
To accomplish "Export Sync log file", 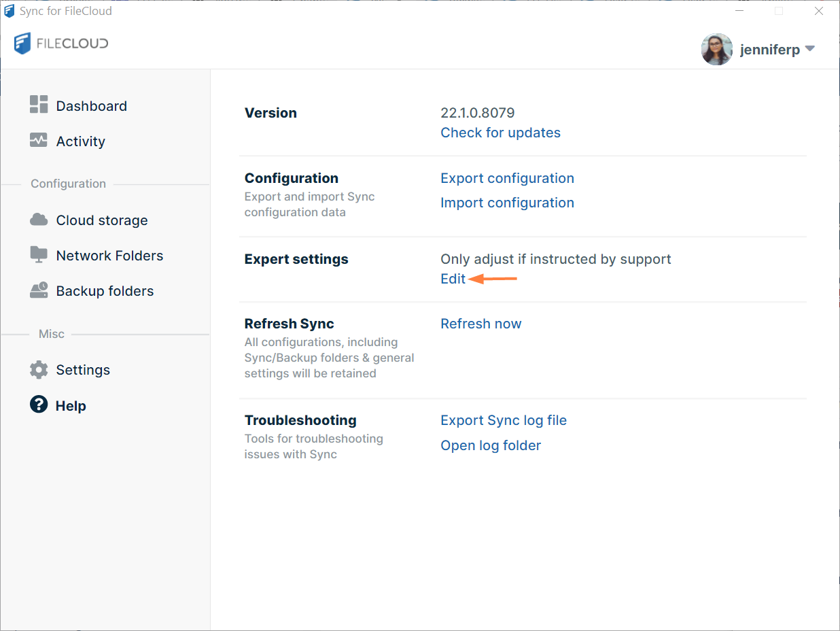I will [x=503, y=420].
